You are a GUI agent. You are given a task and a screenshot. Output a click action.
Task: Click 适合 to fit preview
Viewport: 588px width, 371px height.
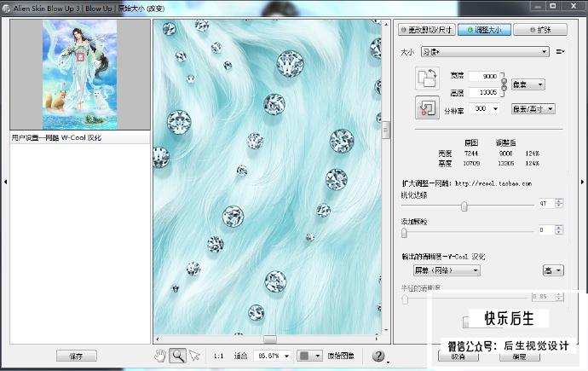click(x=240, y=356)
